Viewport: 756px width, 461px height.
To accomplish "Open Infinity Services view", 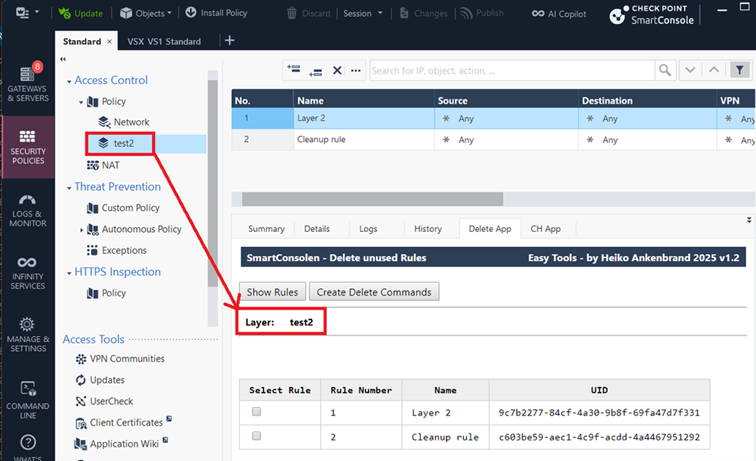I will click(x=28, y=273).
